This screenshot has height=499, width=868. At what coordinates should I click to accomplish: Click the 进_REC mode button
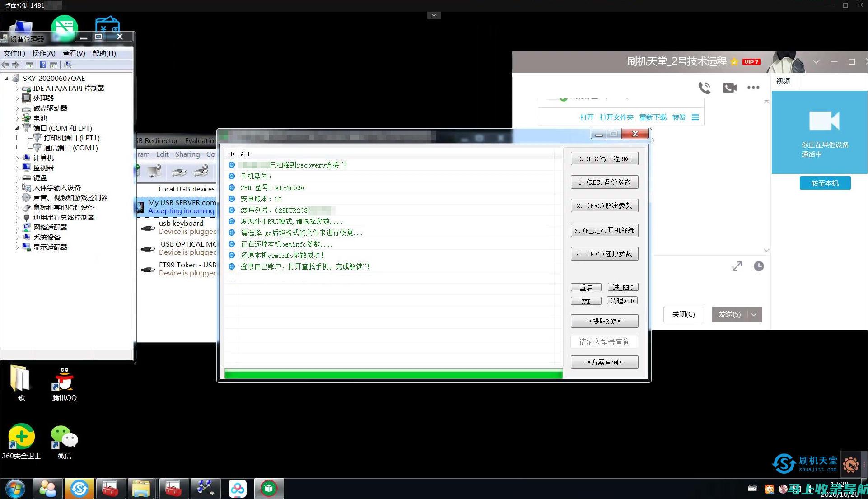622,287
